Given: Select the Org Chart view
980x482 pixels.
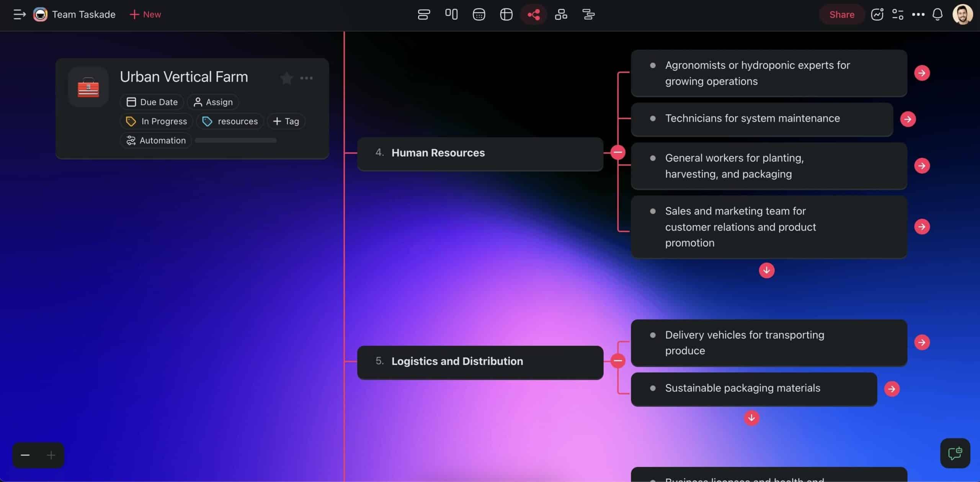Looking at the screenshot, I should [561, 15].
